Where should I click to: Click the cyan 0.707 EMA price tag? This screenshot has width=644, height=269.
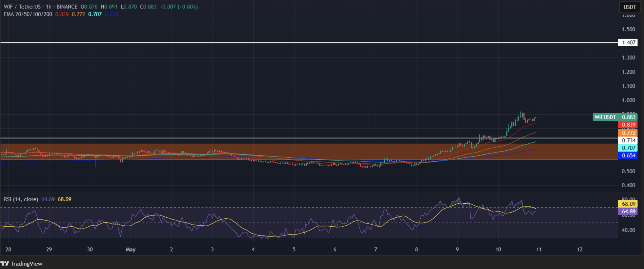click(628, 148)
